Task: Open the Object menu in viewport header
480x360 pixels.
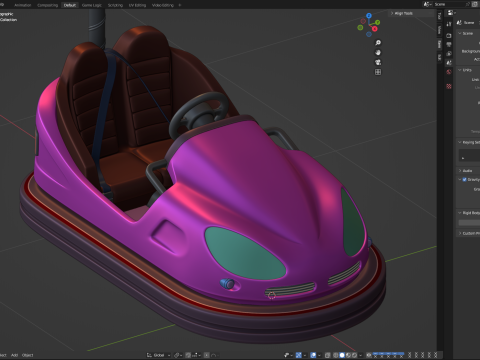Action: pyautogui.click(x=28, y=355)
